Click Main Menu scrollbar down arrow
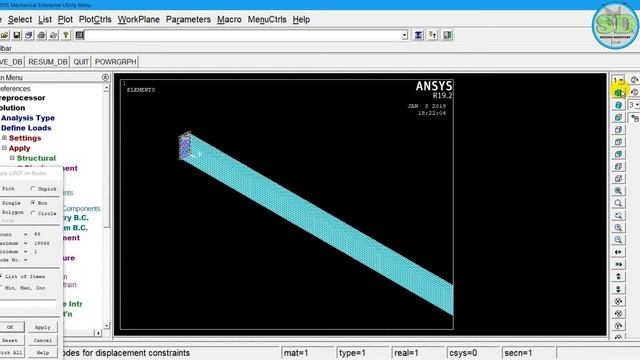 [107, 325]
